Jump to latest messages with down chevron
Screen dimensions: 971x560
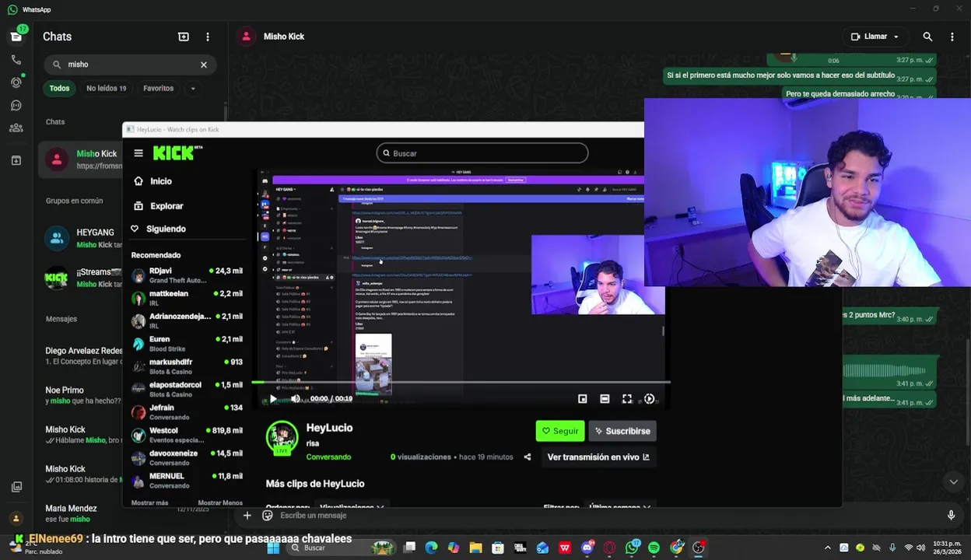click(x=954, y=482)
